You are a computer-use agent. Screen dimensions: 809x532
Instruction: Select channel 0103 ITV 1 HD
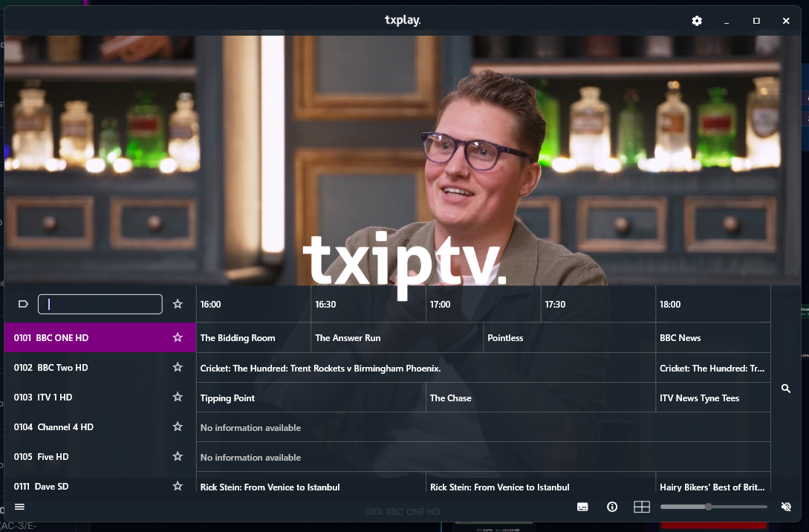(100, 397)
